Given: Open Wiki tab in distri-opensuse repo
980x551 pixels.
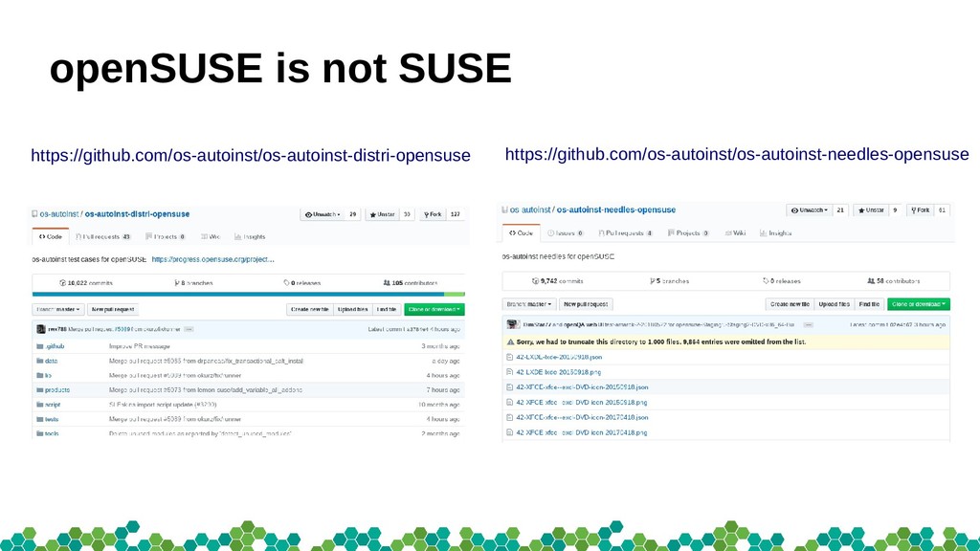Looking at the screenshot, I should [x=211, y=237].
